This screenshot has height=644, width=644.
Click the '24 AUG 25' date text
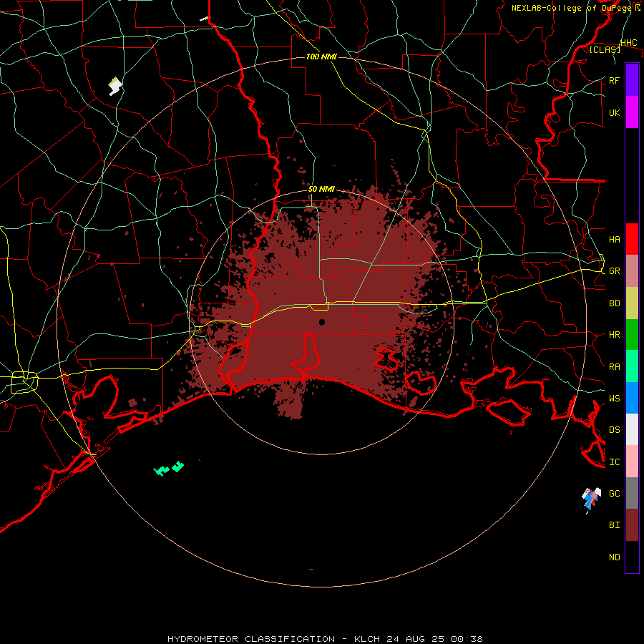tap(416, 639)
